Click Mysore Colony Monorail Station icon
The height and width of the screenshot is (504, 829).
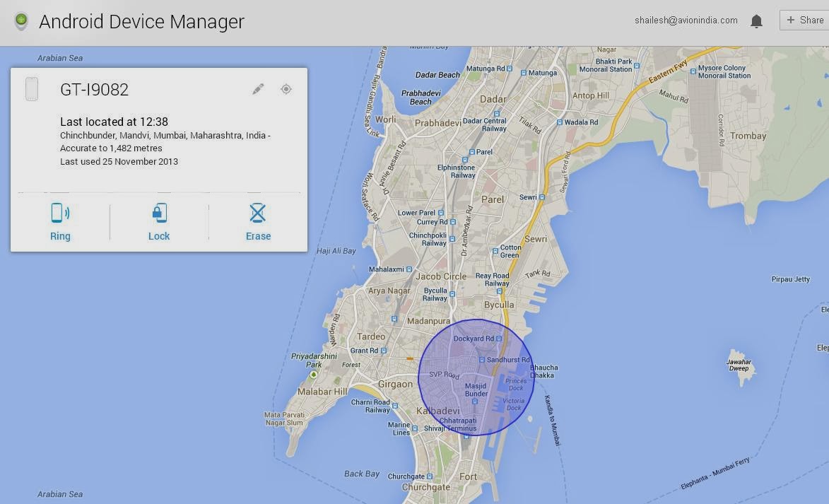[x=693, y=71]
